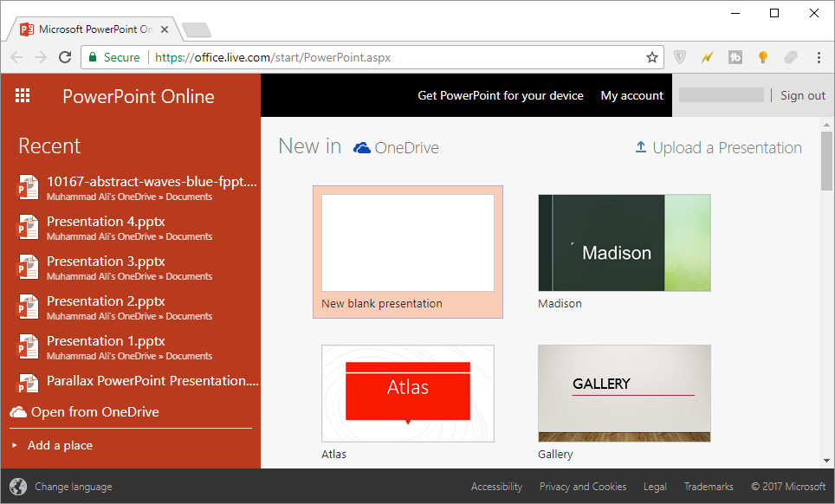Click the browser forward arrow
Screen dimensions: 835x504
[x=41, y=57]
